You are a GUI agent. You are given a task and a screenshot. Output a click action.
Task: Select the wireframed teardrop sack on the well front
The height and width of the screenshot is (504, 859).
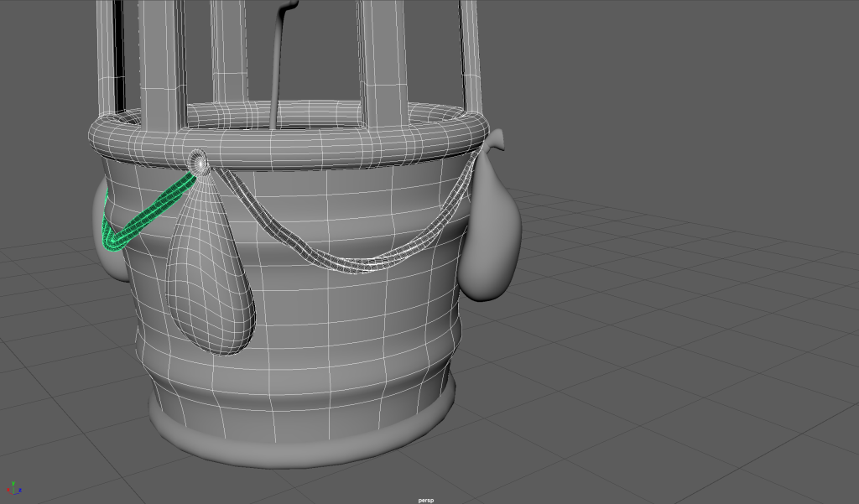[x=210, y=268]
